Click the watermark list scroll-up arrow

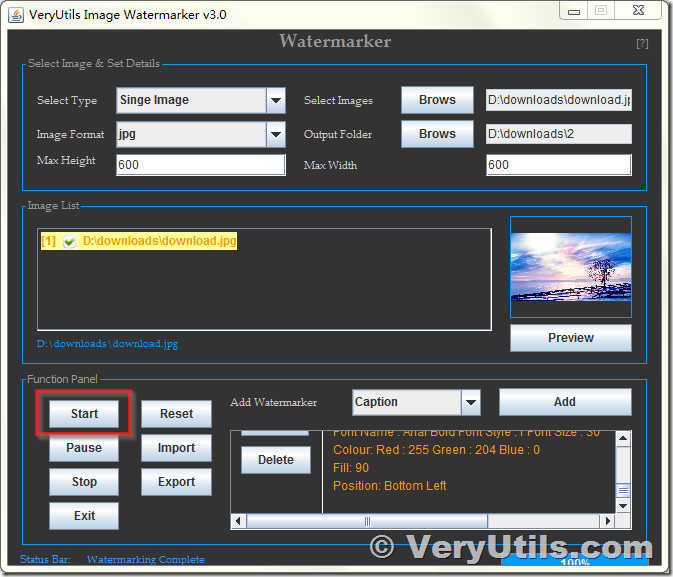623,438
